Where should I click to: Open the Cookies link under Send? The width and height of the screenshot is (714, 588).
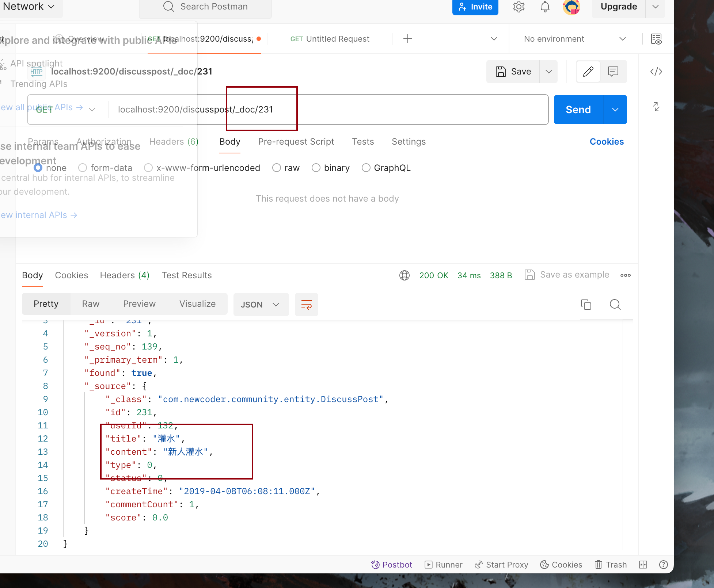[x=607, y=142]
